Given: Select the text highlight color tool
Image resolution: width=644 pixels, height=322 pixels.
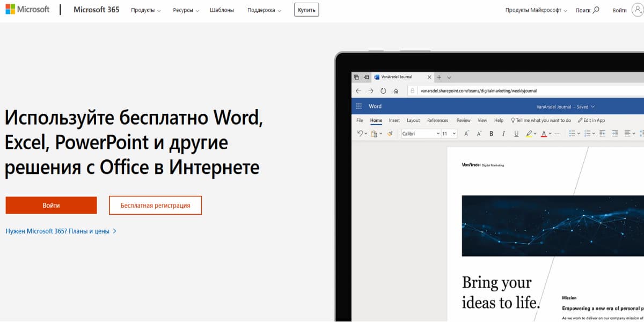Looking at the screenshot, I should click(528, 133).
